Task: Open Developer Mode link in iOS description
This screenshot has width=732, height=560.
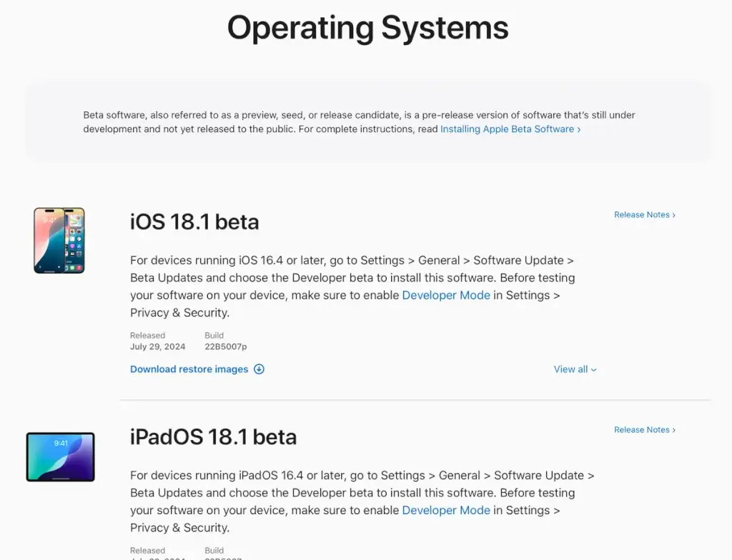Action: point(446,296)
